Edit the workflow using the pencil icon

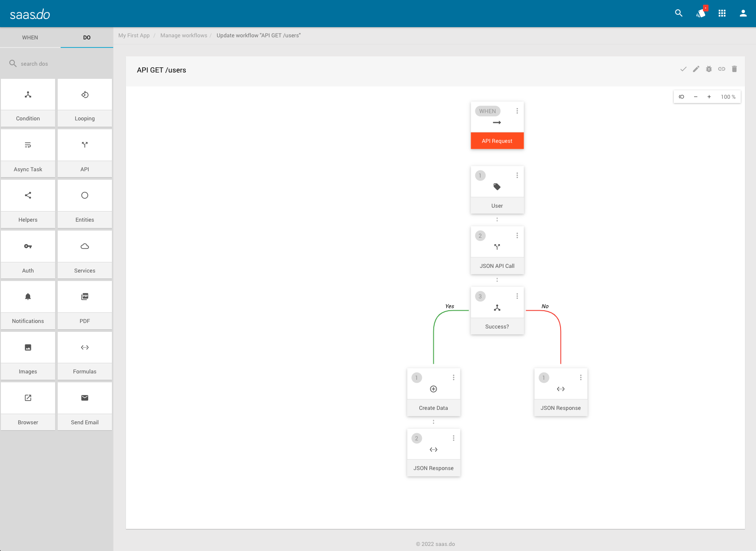pos(696,69)
